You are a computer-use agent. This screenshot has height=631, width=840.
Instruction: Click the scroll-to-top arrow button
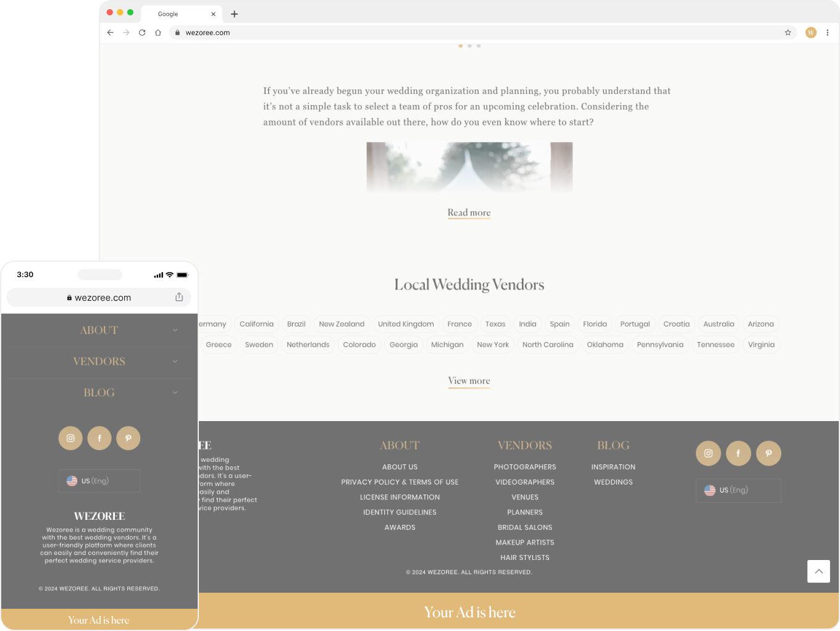point(818,571)
